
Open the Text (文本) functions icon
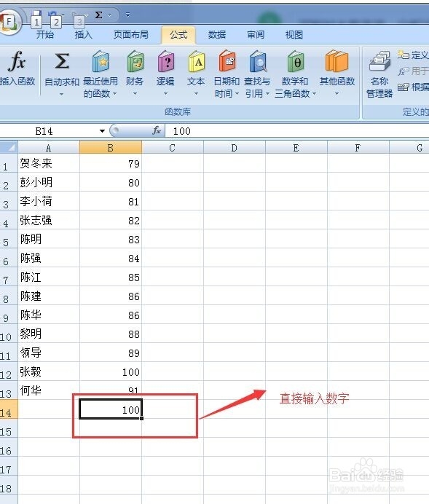[197, 61]
